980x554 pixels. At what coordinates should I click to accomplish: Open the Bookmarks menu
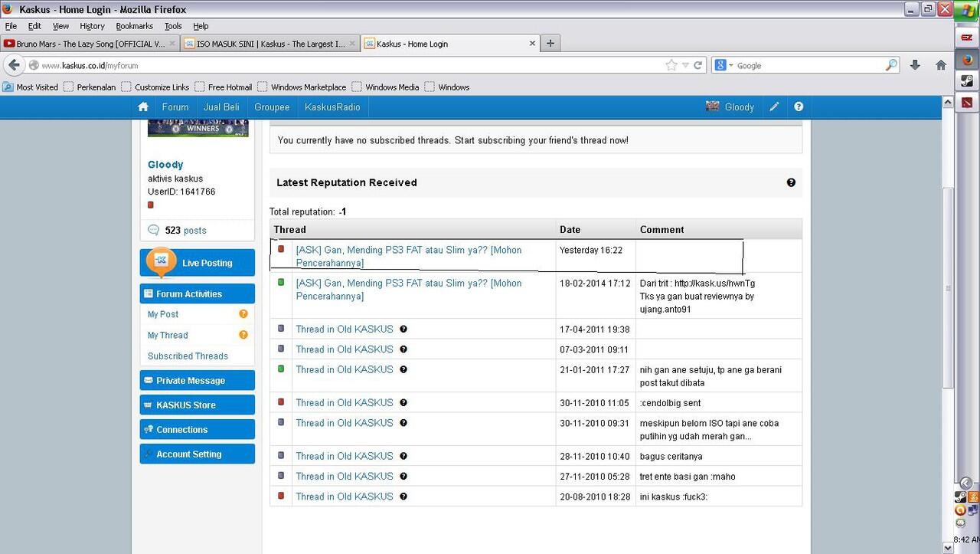click(135, 26)
